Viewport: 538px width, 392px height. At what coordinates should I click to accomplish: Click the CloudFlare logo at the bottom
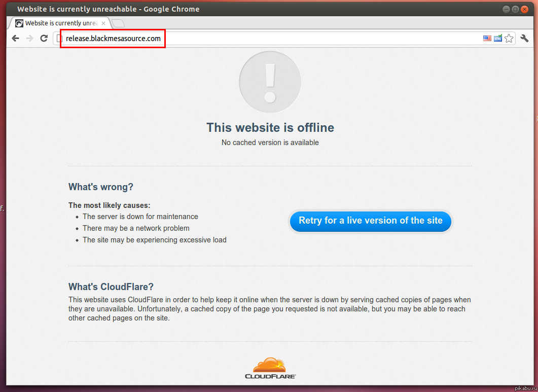pos(270,368)
